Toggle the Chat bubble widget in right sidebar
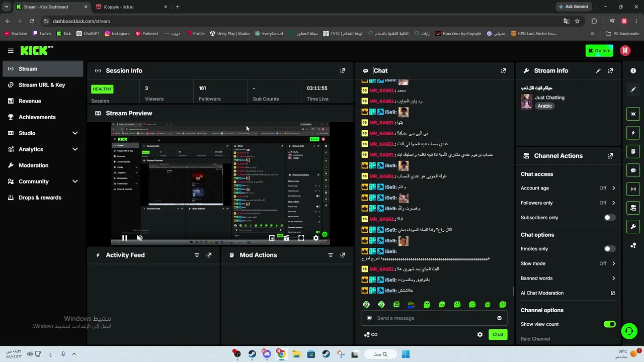The image size is (644, 362). (x=633, y=170)
